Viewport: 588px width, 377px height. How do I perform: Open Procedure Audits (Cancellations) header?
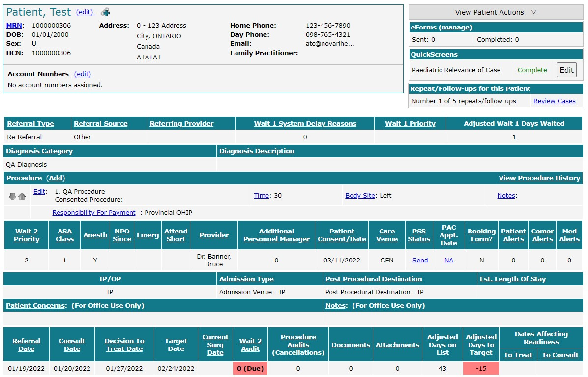[298, 345]
